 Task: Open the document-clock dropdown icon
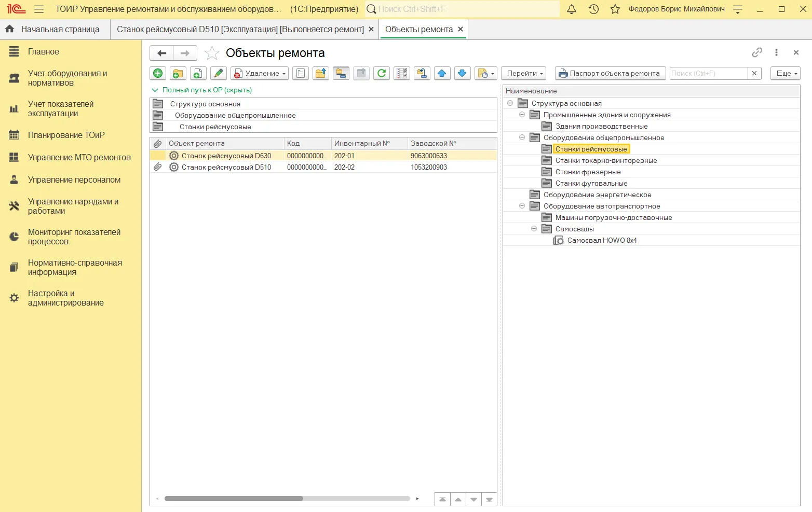point(486,73)
